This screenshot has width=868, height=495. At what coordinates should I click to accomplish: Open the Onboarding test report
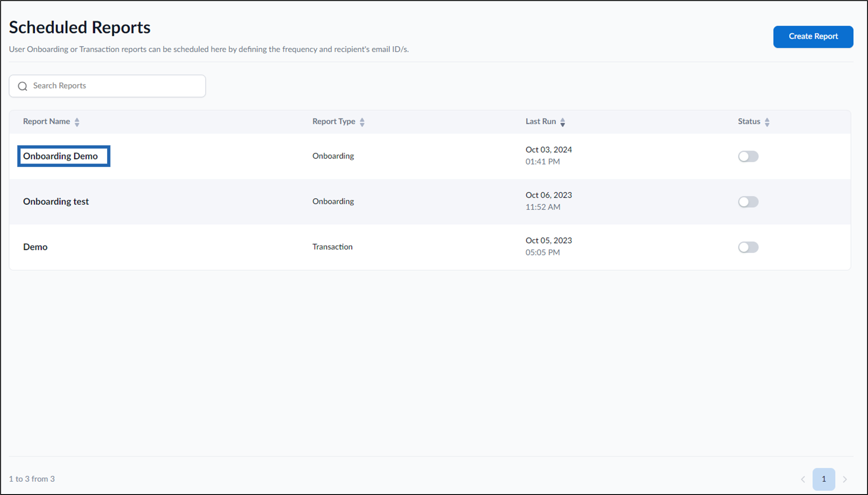[x=56, y=202]
